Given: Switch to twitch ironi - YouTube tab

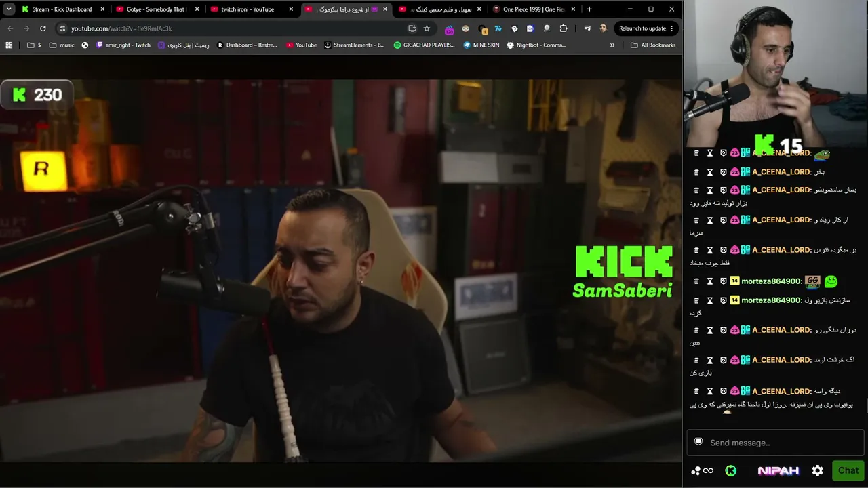Looking at the screenshot, I should click(x=248, y=9).
